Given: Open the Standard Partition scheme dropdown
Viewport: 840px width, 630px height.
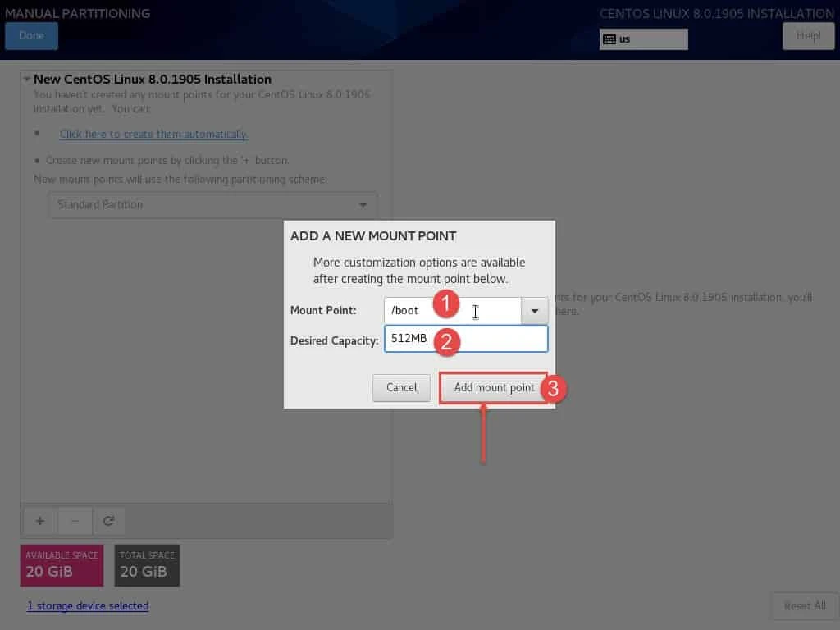Looking at the screenshot, I should click(x=212, y=205).
